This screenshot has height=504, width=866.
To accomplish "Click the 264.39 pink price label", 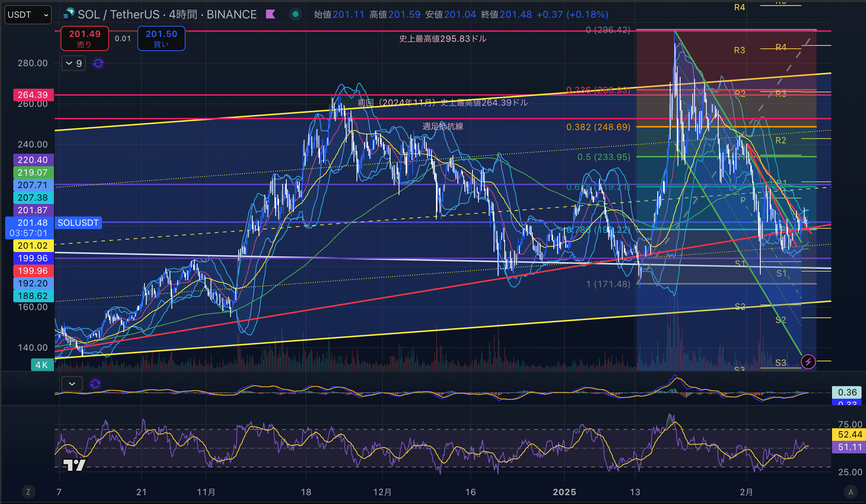I will click(33, 95).
